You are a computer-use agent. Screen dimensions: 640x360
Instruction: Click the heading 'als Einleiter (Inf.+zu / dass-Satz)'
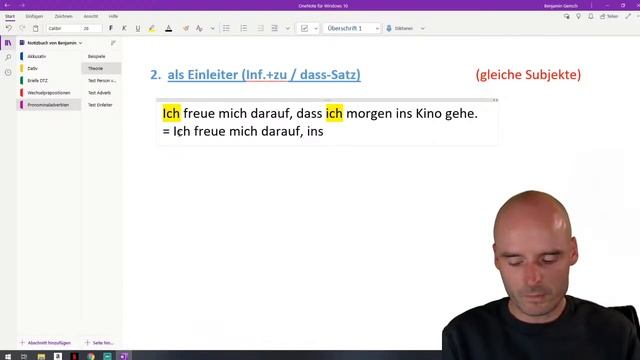(264, 75)
